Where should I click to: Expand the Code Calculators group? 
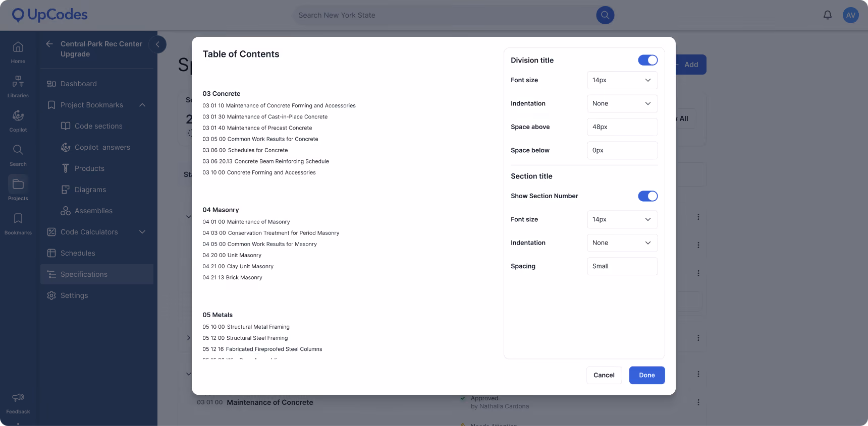(142, 232)
